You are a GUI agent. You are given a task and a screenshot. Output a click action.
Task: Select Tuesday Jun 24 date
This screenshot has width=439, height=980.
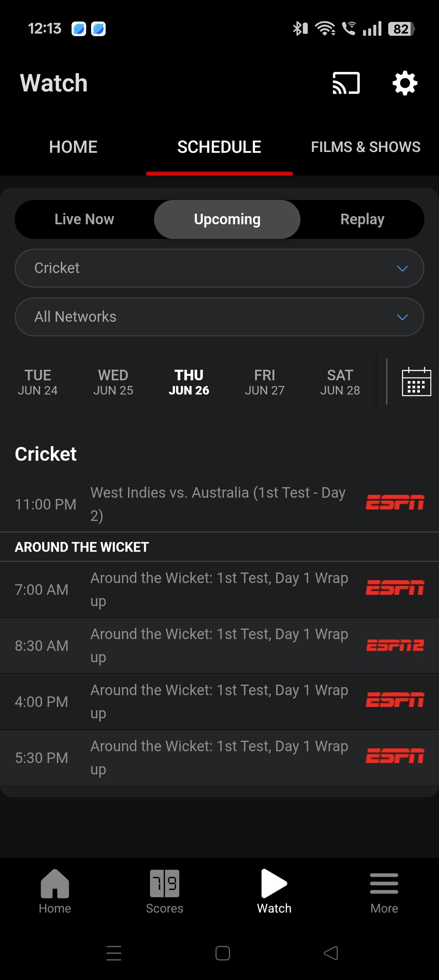point(38,382)
